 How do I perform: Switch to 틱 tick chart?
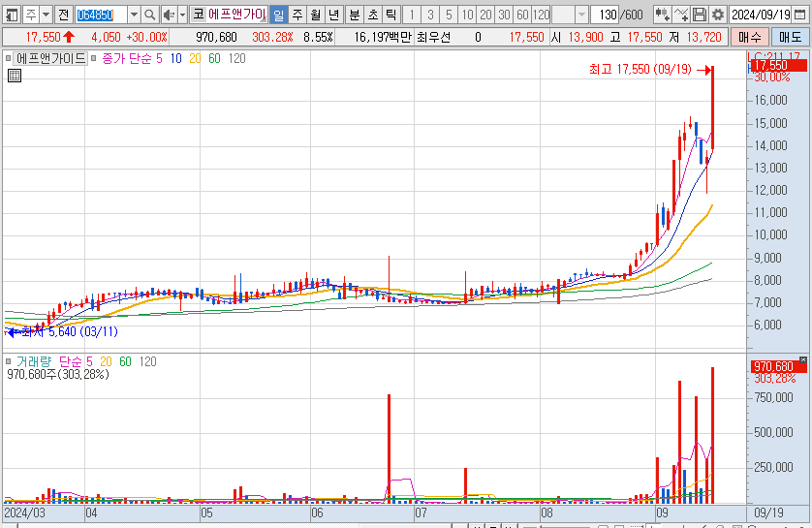(391, 15)
